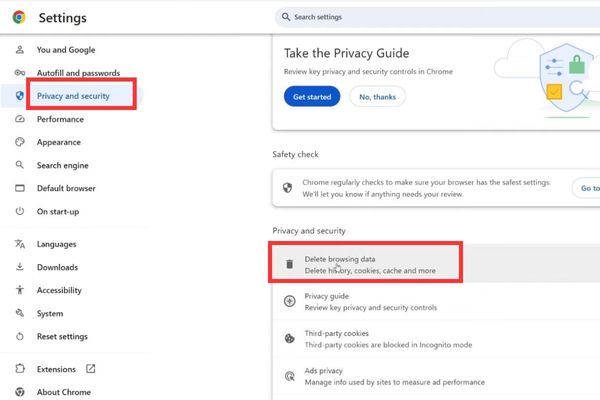Dismiss privacy guide with No, thanks

[x=377, y=96]
